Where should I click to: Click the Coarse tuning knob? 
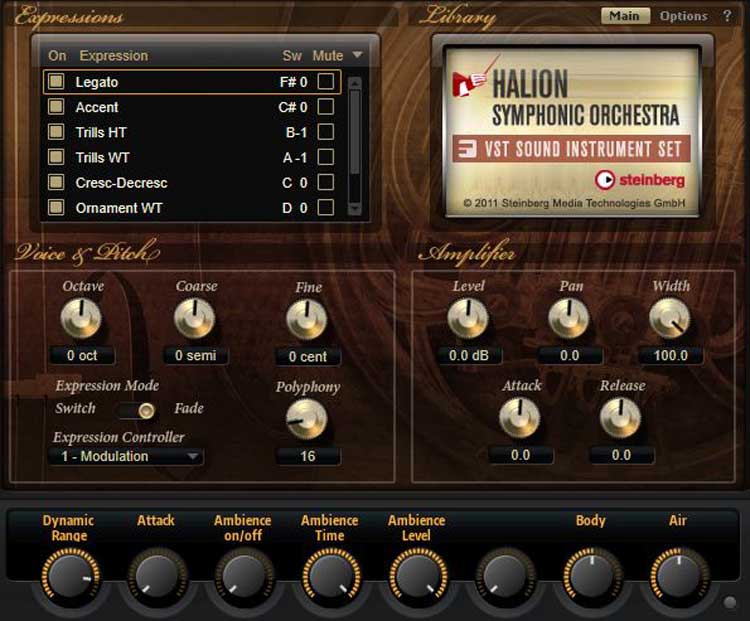click(x=194, y=319)
